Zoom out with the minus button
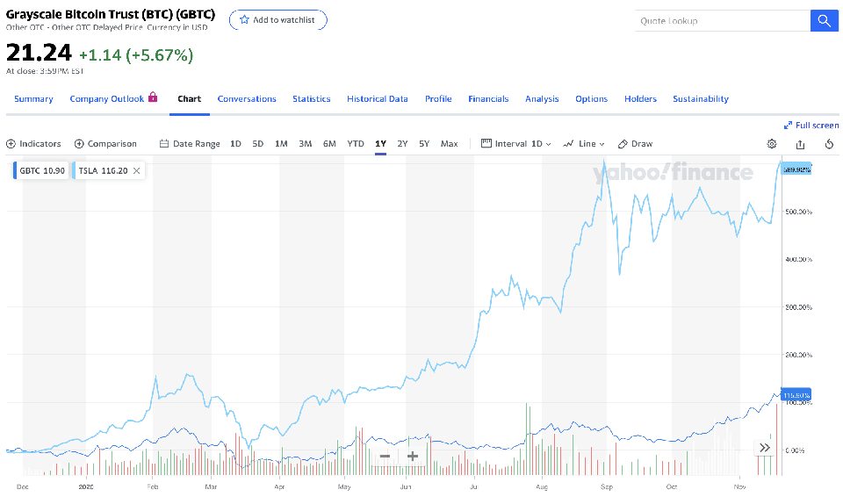This screenshot has width=843, height=504. 385,456
